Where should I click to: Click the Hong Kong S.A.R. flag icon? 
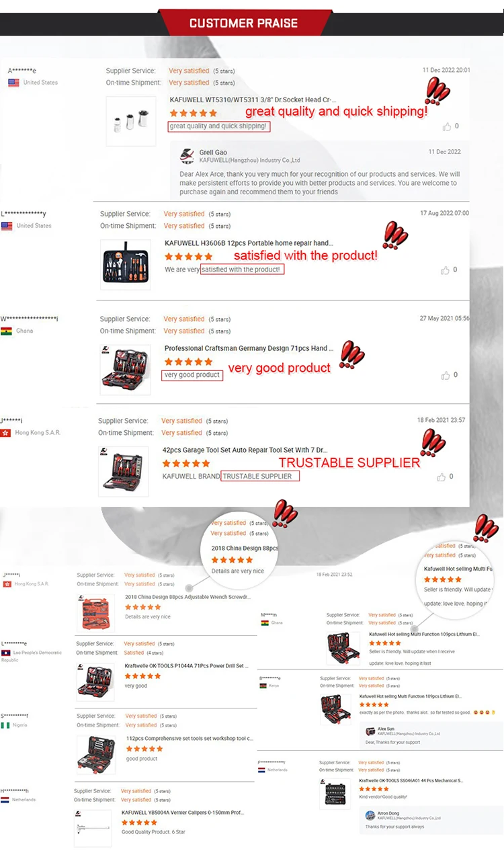click(x=6, y=433)
